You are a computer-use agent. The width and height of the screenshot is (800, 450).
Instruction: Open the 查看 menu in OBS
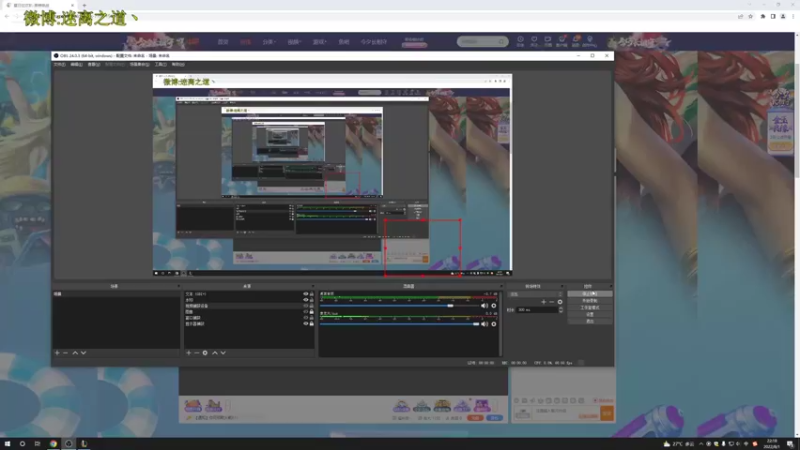[93, 65]
